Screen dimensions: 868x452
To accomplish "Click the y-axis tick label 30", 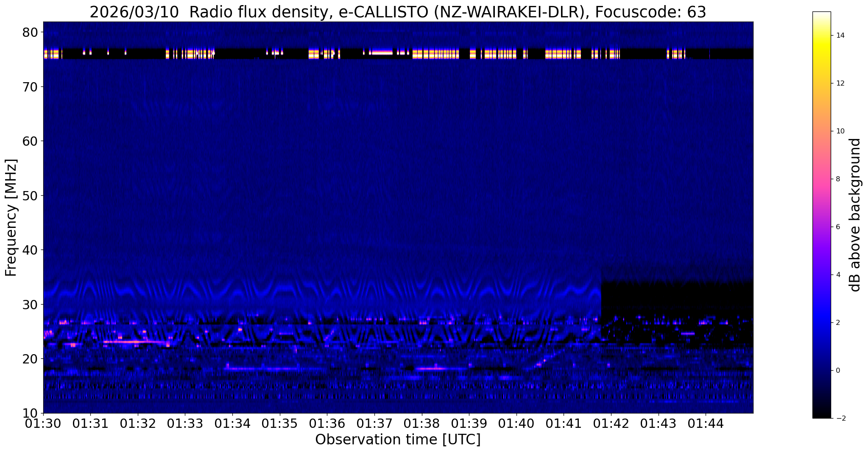I will (x=30, y=304).
